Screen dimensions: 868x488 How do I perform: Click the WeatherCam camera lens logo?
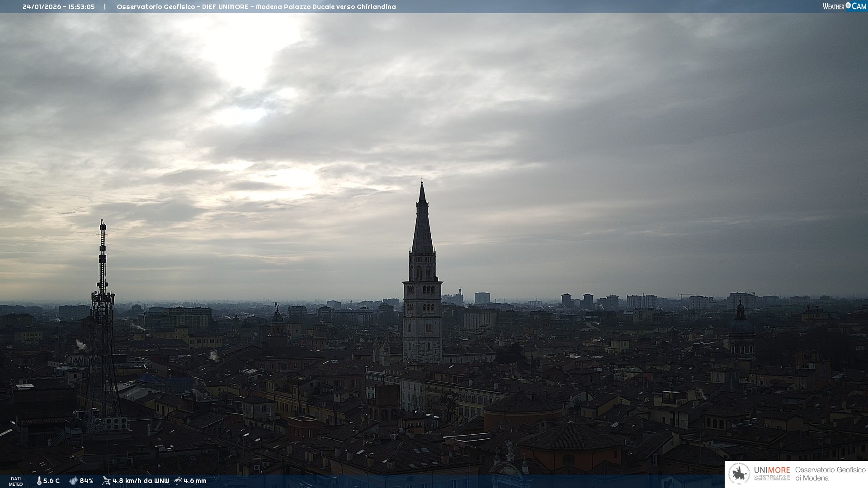[x=848, y=5]
